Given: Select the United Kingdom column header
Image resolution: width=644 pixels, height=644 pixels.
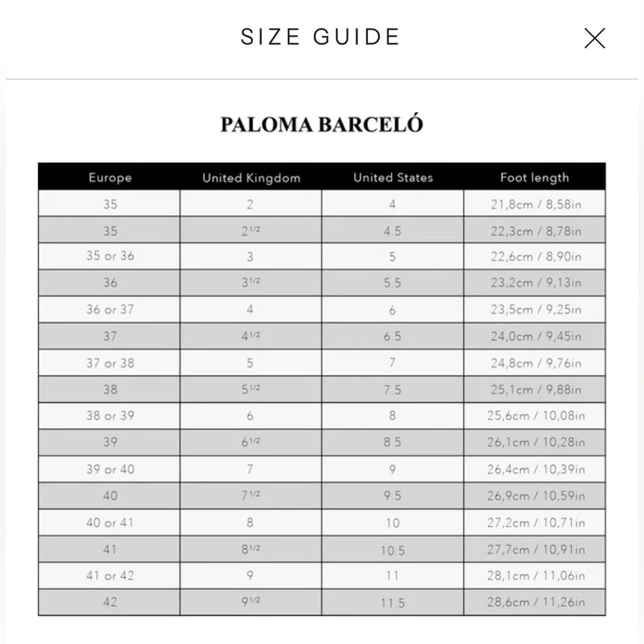Looking at the screenshot, I should tap(251, 178).
